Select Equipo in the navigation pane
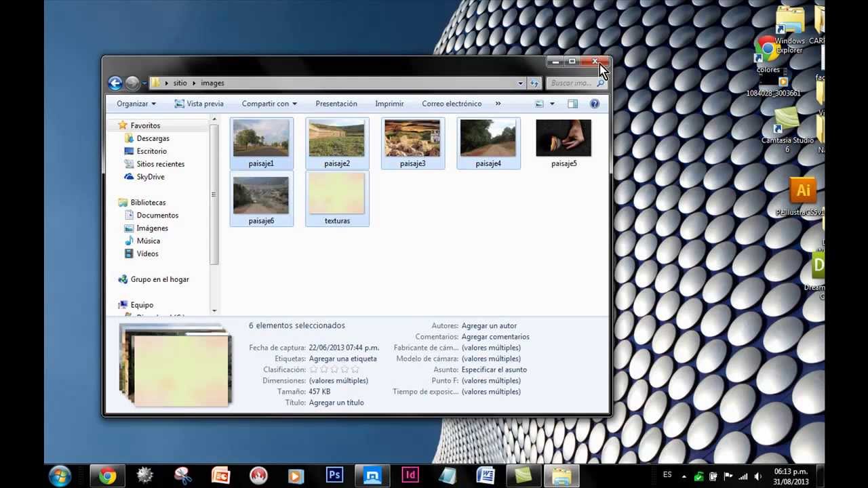Screen dimensions: 868x488 (142, 305)
